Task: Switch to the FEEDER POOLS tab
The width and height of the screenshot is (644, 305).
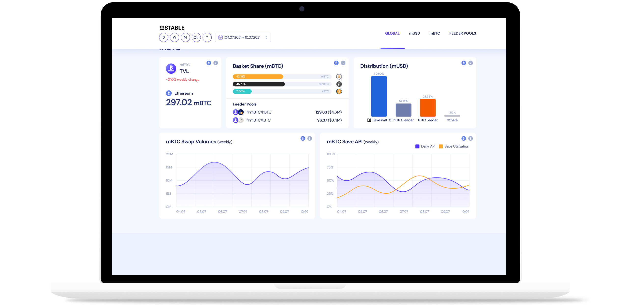Action: (x=463, y=33)
